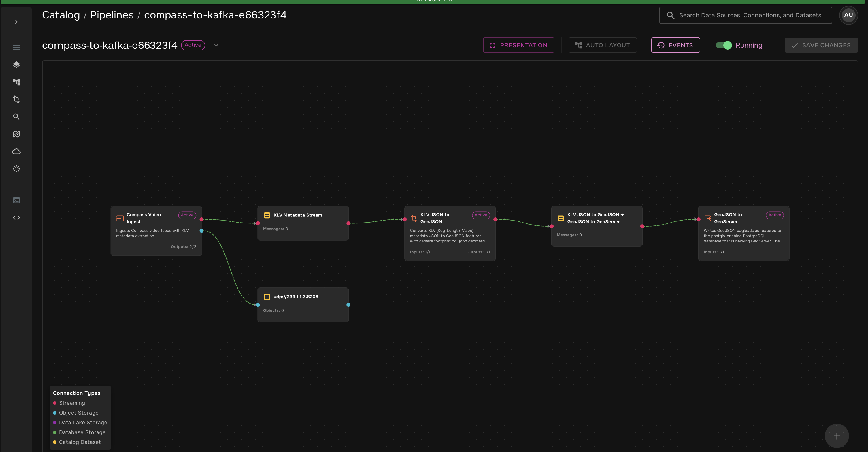Click Messages: 0 on KLV Metadata Stream

[x=275, y=229]
